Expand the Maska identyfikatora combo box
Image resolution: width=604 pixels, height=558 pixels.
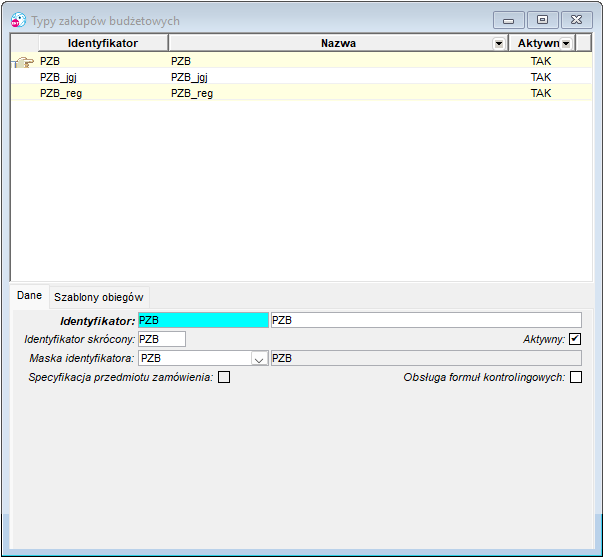pos(259,359)
